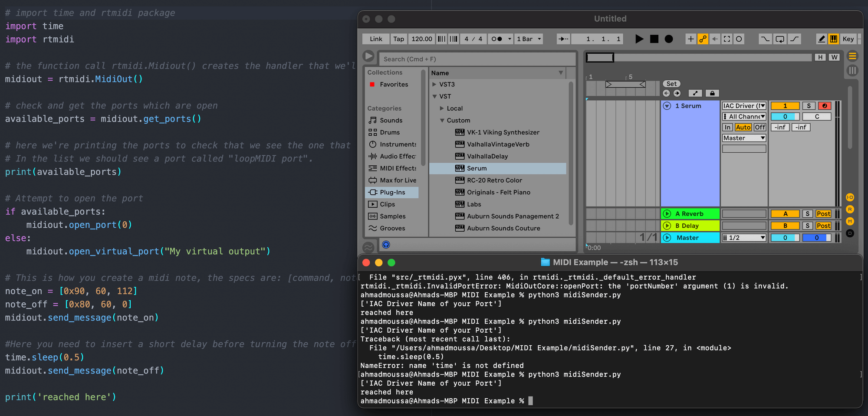The height and width of the screenshot is (416, 868).
Task: Open the IAC Driver output routing dropdown
Action: 744,105
